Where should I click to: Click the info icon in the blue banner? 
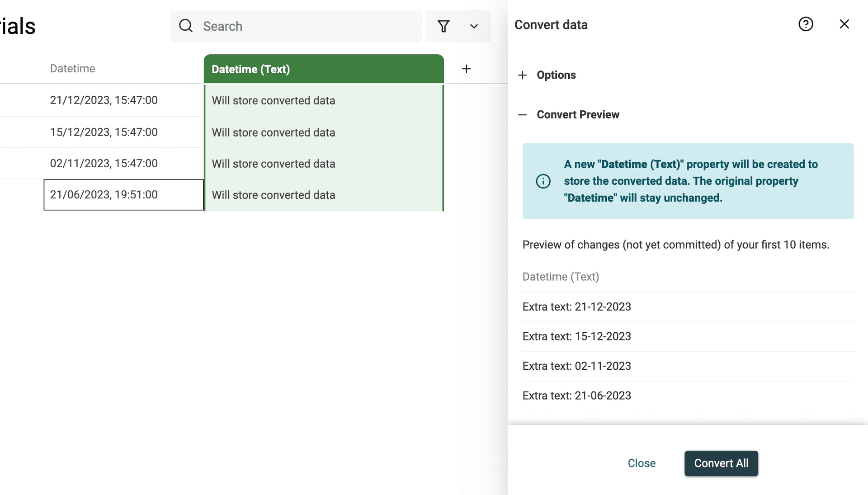(543, 181)
